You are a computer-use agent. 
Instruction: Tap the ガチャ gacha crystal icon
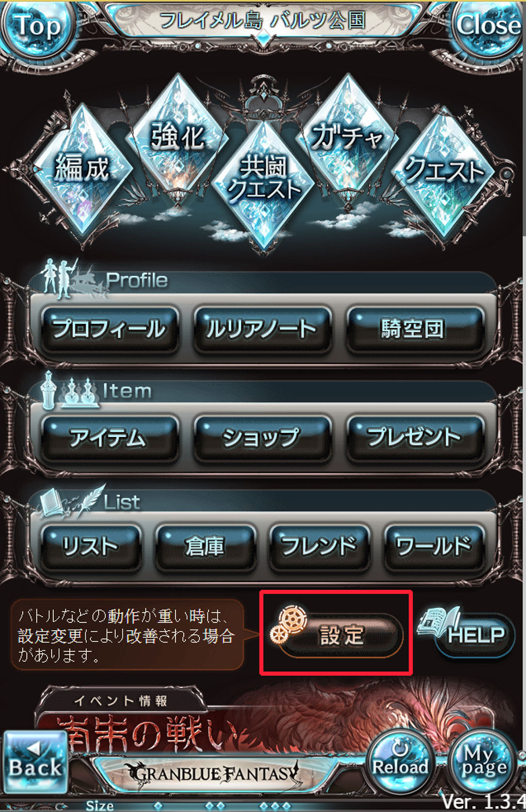pos(347,137)
